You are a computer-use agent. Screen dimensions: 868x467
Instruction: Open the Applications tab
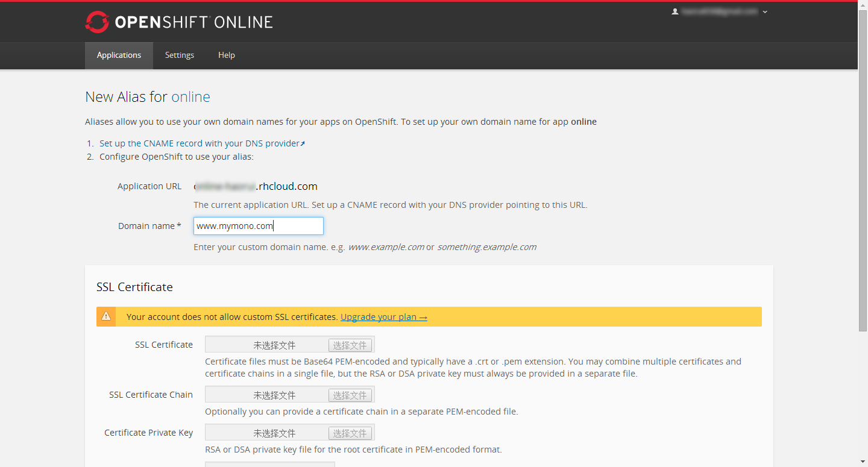coord(119,55)
